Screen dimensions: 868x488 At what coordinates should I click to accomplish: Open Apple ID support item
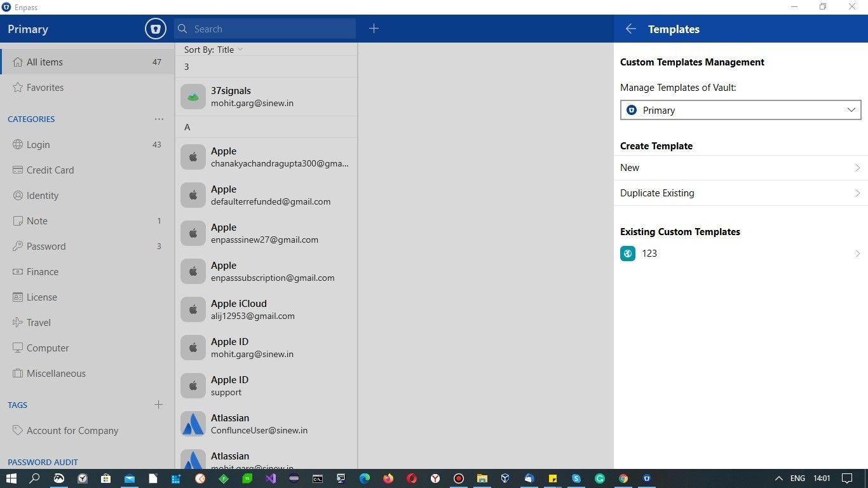click(x=266, y=386)
